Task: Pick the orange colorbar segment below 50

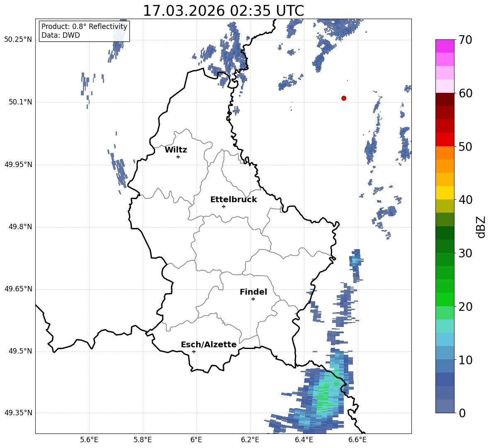Action: click(x=445, y=153)
